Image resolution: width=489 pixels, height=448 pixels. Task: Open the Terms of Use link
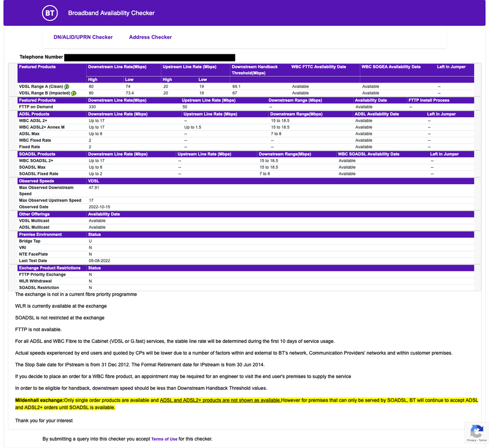click(x=164, y=439)
